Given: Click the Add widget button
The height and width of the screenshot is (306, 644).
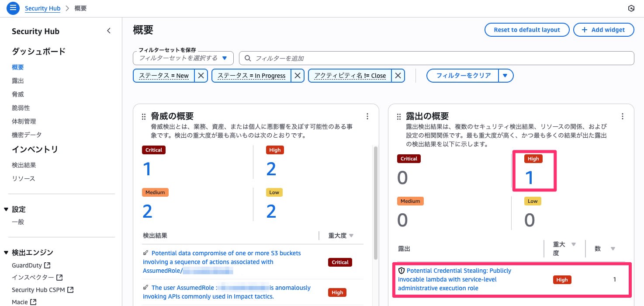Looking at the screenshot, I should 604,30.
